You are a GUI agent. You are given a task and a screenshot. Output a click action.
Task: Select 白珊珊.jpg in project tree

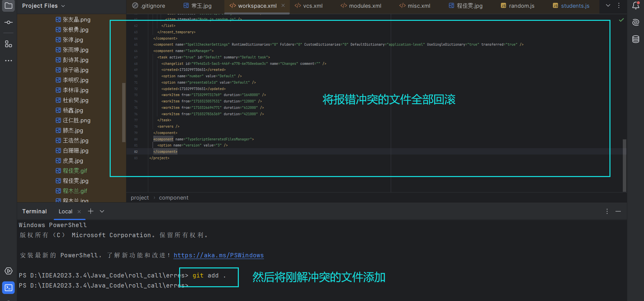tap(72, 150)
